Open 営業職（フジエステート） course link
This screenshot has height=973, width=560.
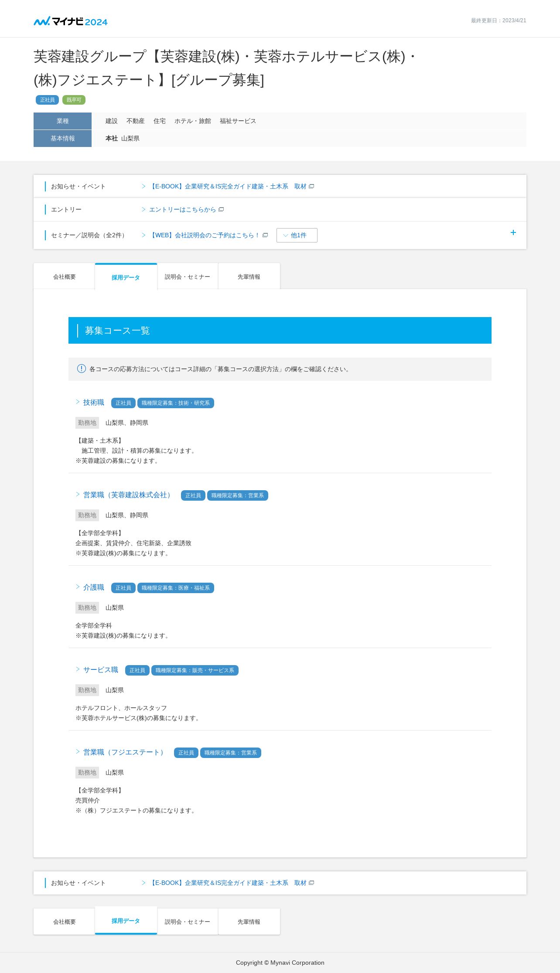[125, 752]
